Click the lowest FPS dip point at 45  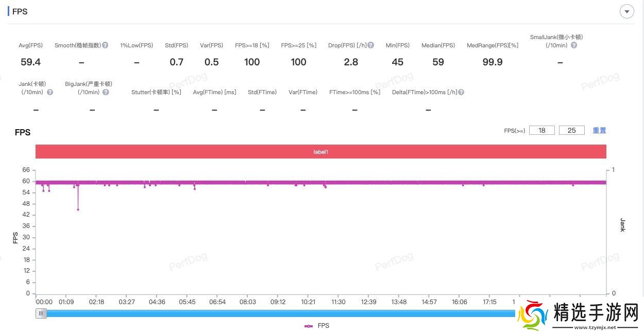78,209
